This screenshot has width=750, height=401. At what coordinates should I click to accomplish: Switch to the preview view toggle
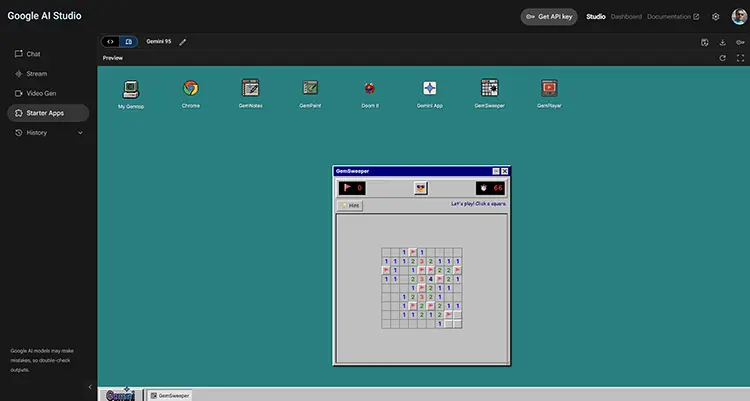[x=129, y=42]
